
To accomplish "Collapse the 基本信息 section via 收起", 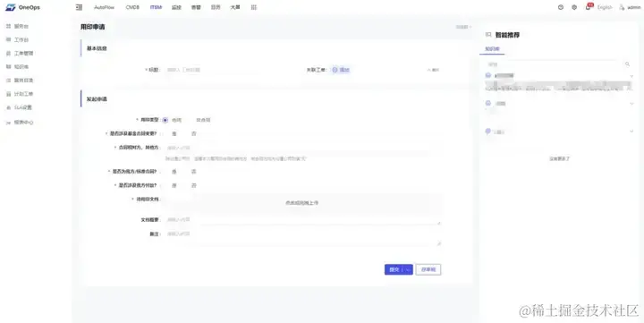I will click(x=433, y=70).
